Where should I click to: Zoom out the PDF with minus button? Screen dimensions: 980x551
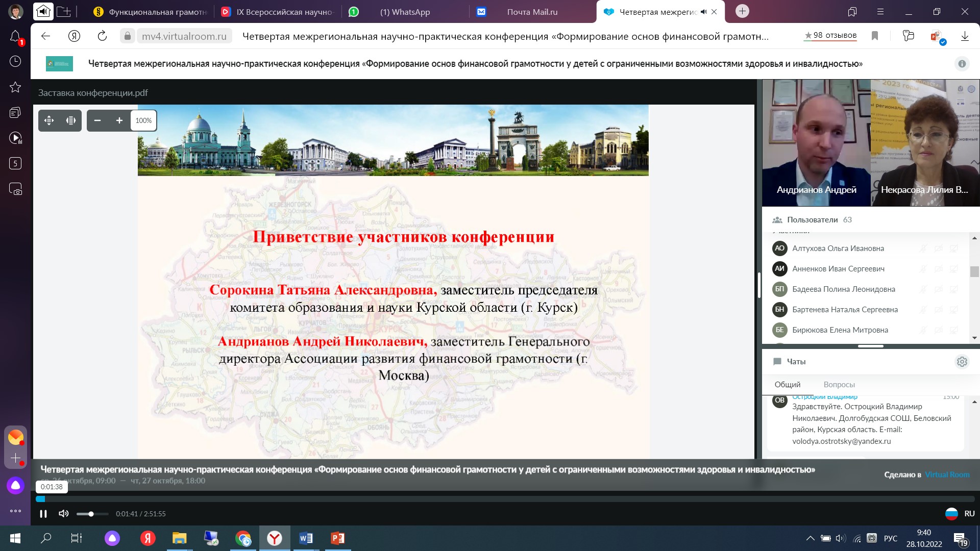[97, 121]
